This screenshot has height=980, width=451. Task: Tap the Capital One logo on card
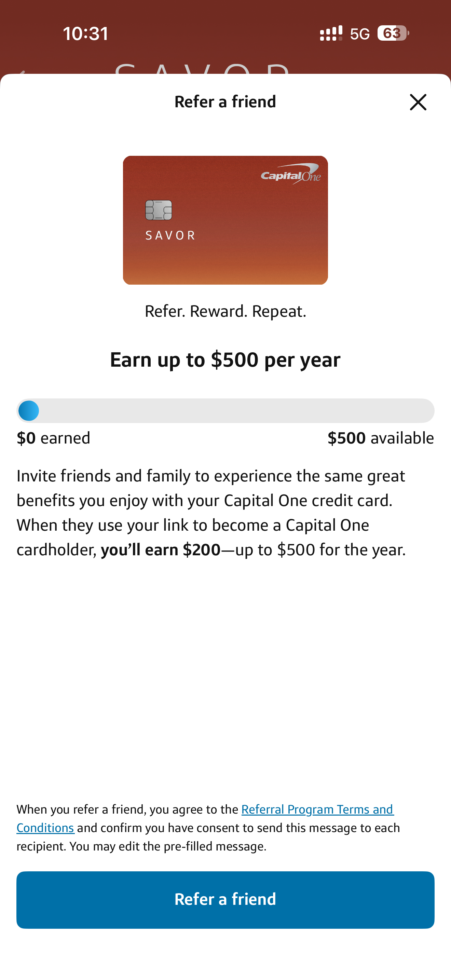click(290, 174)
